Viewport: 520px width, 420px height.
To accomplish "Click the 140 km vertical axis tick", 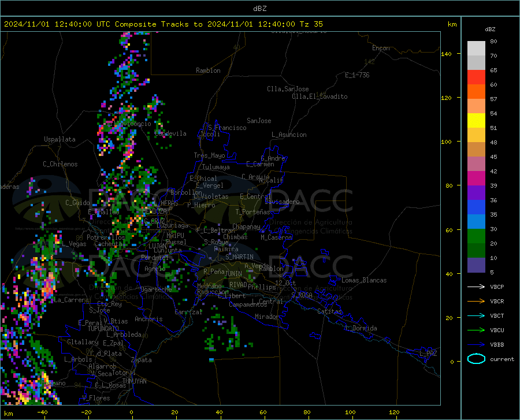I will (447, 54).
